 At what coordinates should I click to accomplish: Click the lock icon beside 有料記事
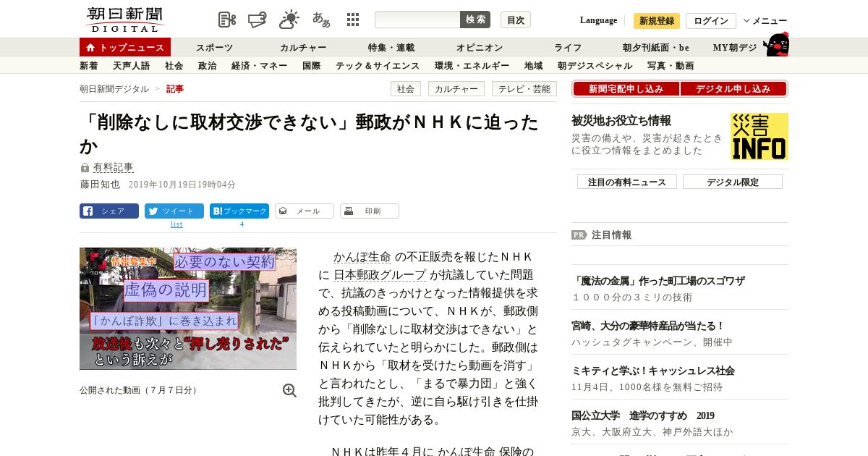85,168
